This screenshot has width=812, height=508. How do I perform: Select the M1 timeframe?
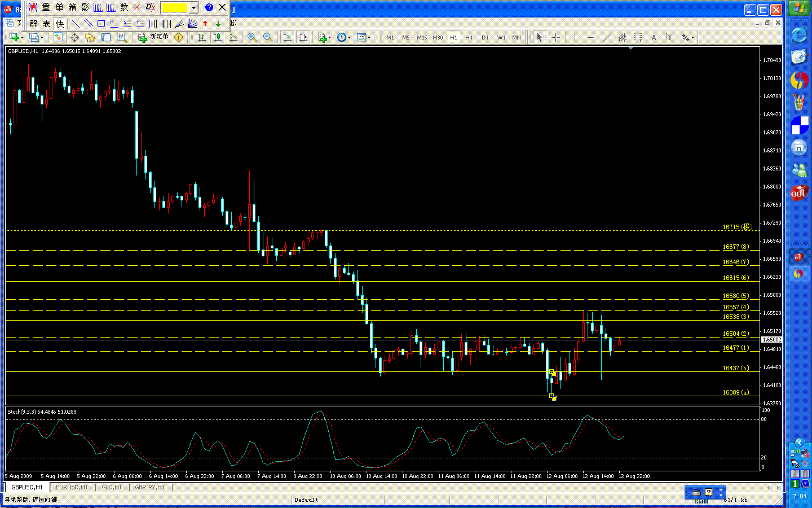[390, 37]
